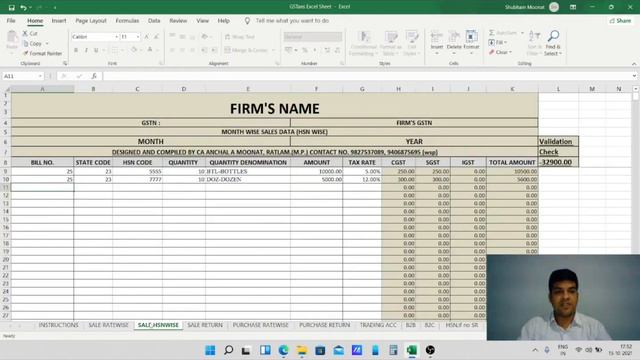
Task: Click the Windows Start button on taskbar
Action: (210, 350)
